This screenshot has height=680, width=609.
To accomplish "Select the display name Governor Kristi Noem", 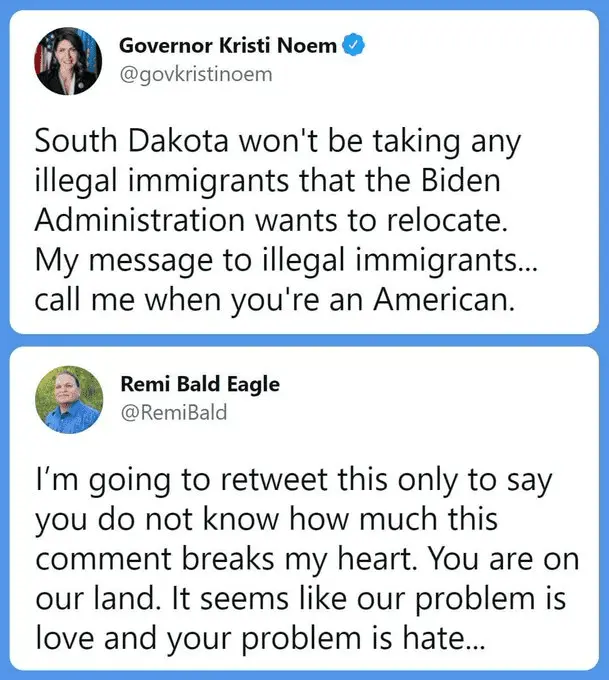I will (228, 45).
